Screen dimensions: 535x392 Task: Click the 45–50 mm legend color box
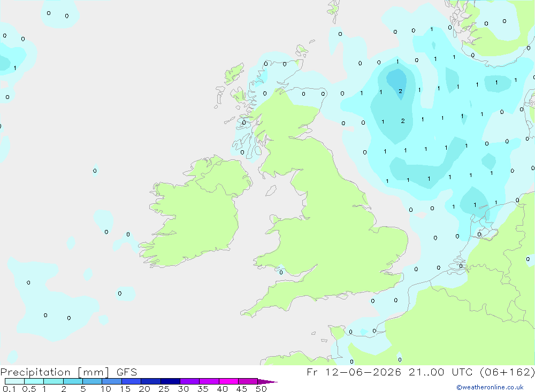[x=248, y=381]
